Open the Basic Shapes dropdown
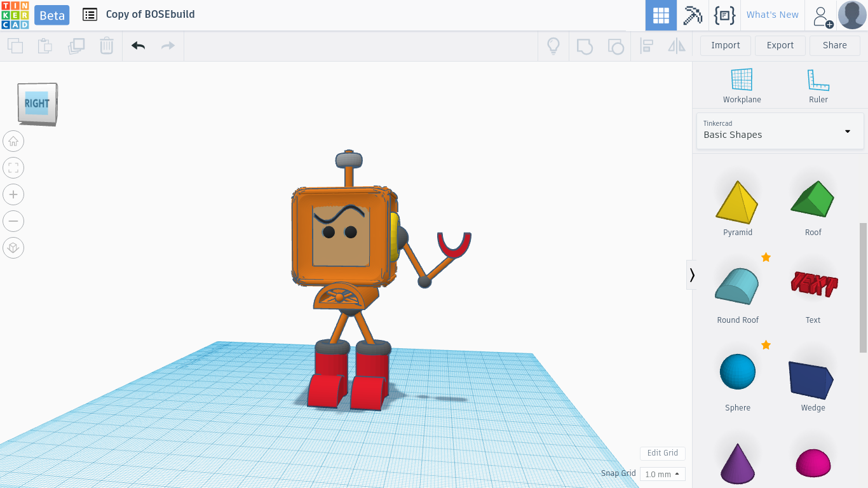 pyautogui.click(x=780, y=131)
